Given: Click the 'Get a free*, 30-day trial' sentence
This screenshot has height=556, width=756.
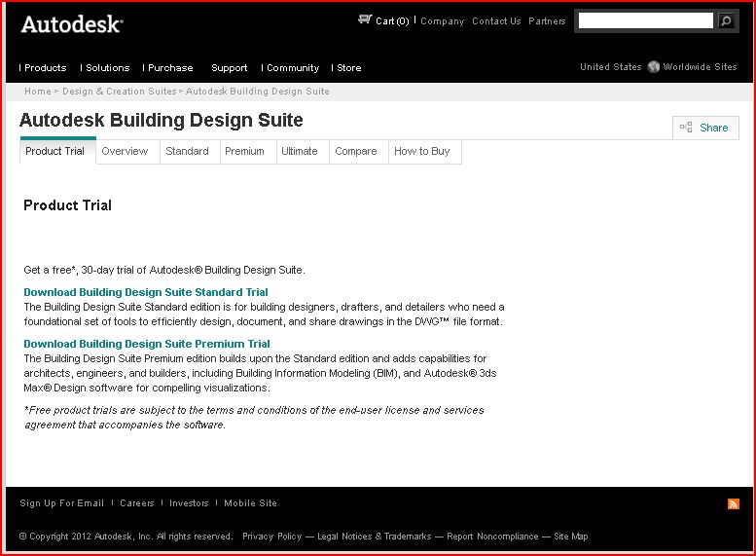Looking at the screenshot, I should point(164,270).
